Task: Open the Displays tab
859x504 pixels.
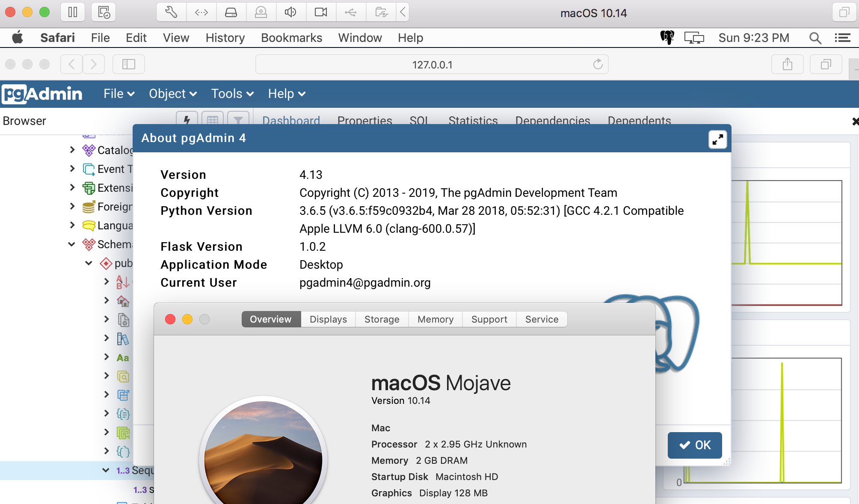Action: (x=328, y=319)
